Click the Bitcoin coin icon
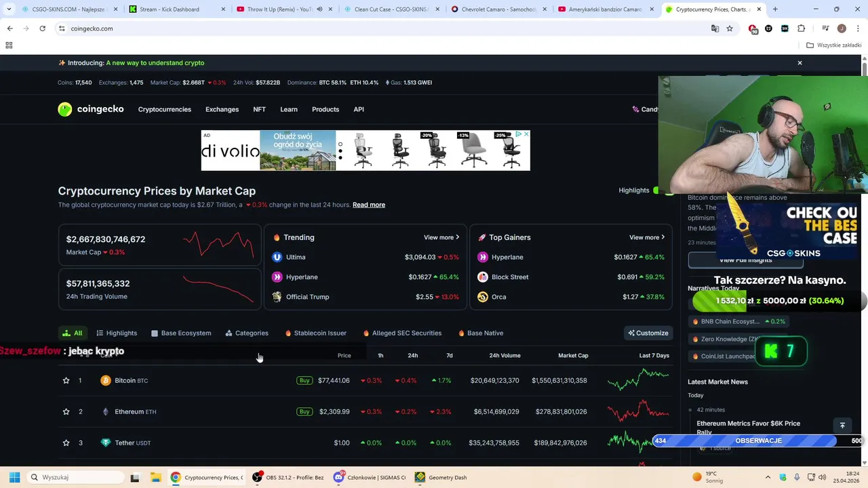The height and width of the screenshot is (488, 868). pos(105,380)
